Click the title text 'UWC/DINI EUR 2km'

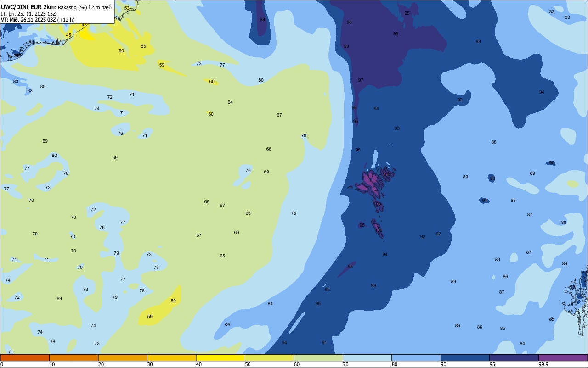(x=28, y=7)
